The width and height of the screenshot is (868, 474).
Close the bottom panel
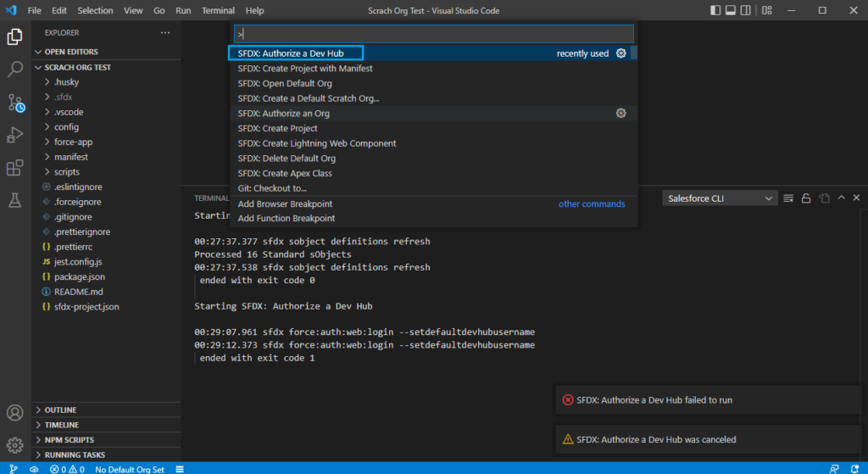pyautogui.click(x=856, y=198)
